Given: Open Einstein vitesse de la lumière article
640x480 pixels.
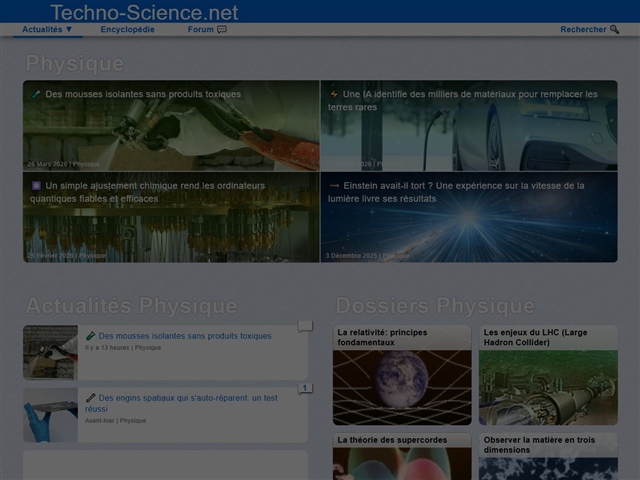Looking at the screenshot, I should click(x=469, y=217).
